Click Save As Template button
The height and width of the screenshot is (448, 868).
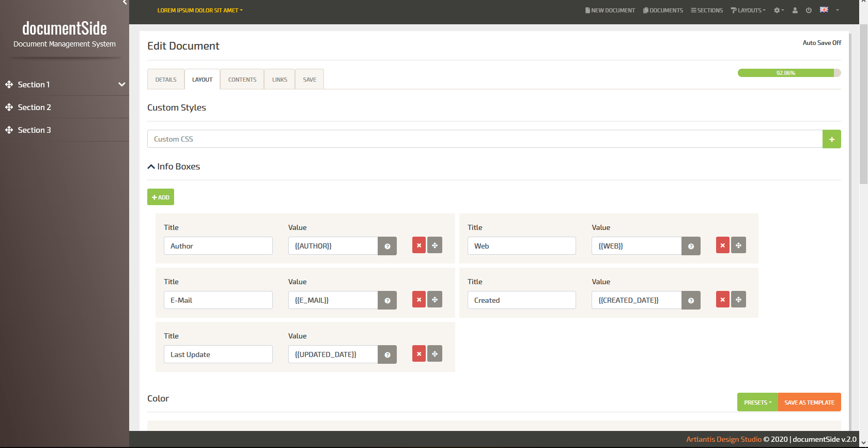(x=810, y=402)
